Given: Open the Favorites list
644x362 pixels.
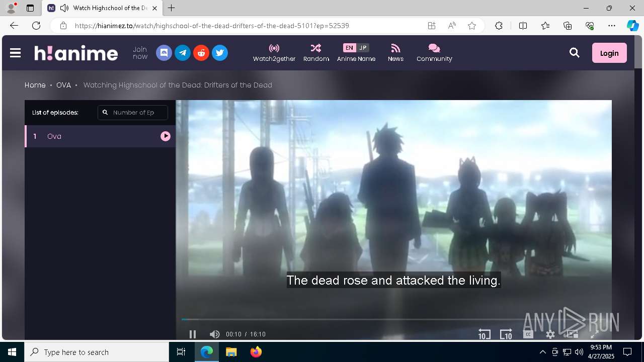Looking at the screenshot, I should coord(545,26).
